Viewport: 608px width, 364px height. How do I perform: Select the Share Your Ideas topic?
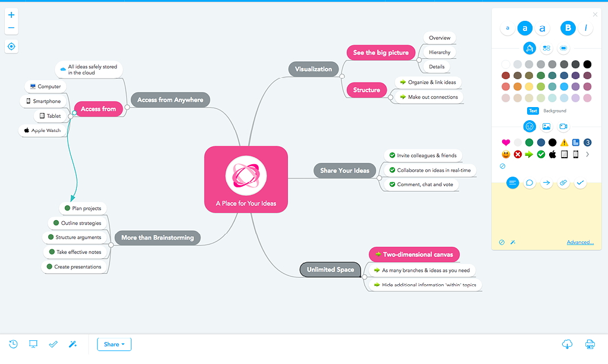pyautogui.click(x=344, y=171)
